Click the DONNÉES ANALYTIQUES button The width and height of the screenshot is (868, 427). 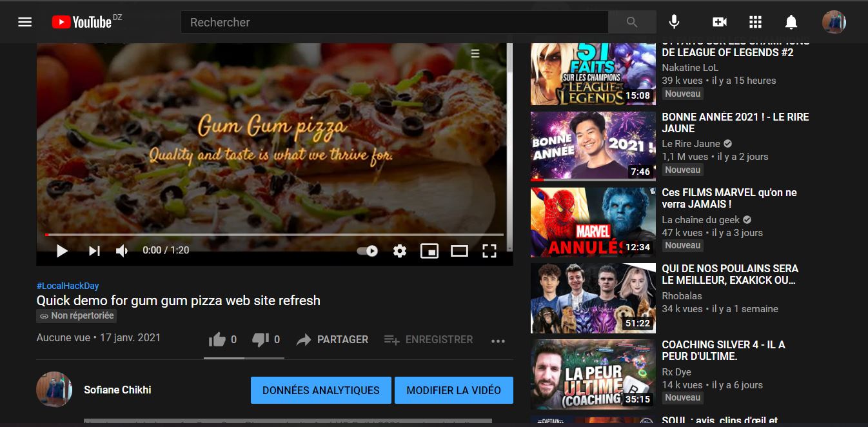click(321, 390)
